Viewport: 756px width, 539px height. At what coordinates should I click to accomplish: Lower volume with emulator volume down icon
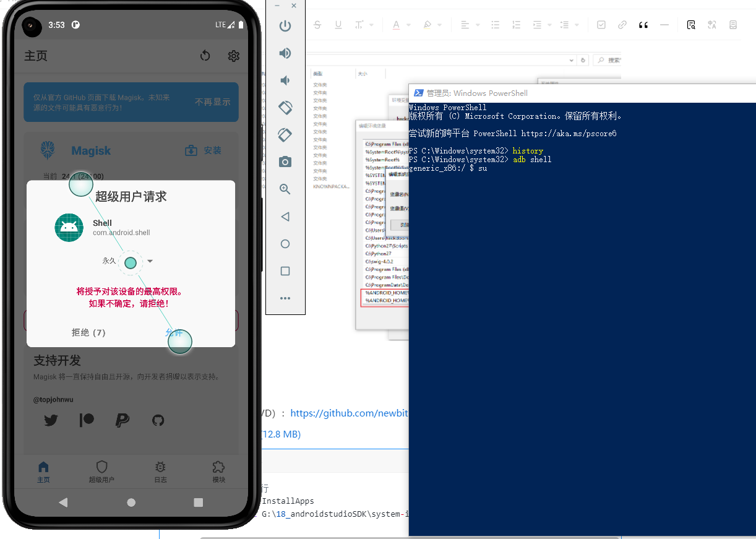click(285, 80)
